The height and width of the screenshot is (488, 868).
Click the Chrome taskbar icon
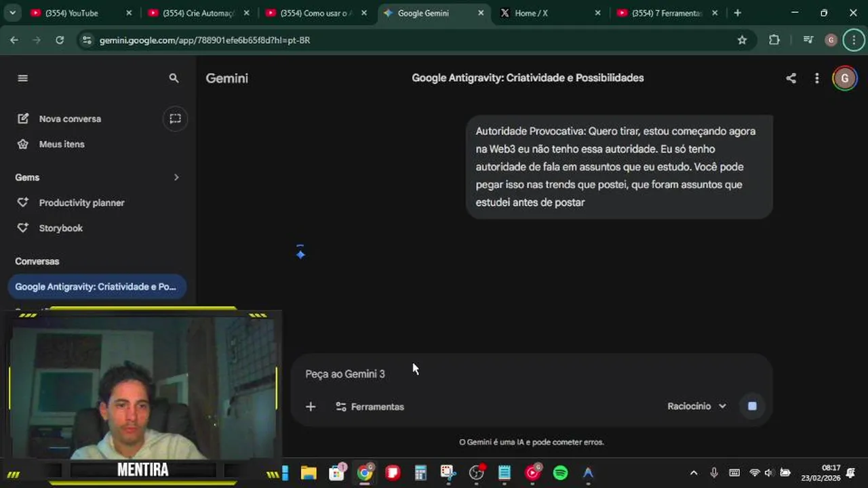365,472
